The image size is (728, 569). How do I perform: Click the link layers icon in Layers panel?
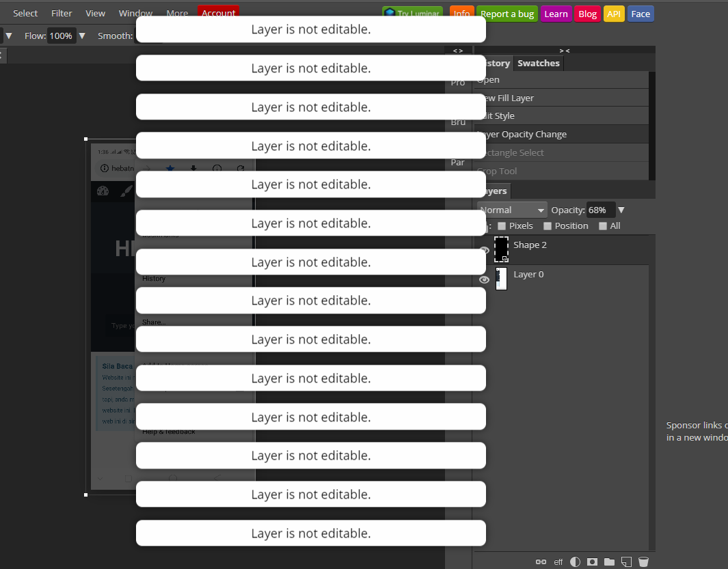(x=540, y=561)
